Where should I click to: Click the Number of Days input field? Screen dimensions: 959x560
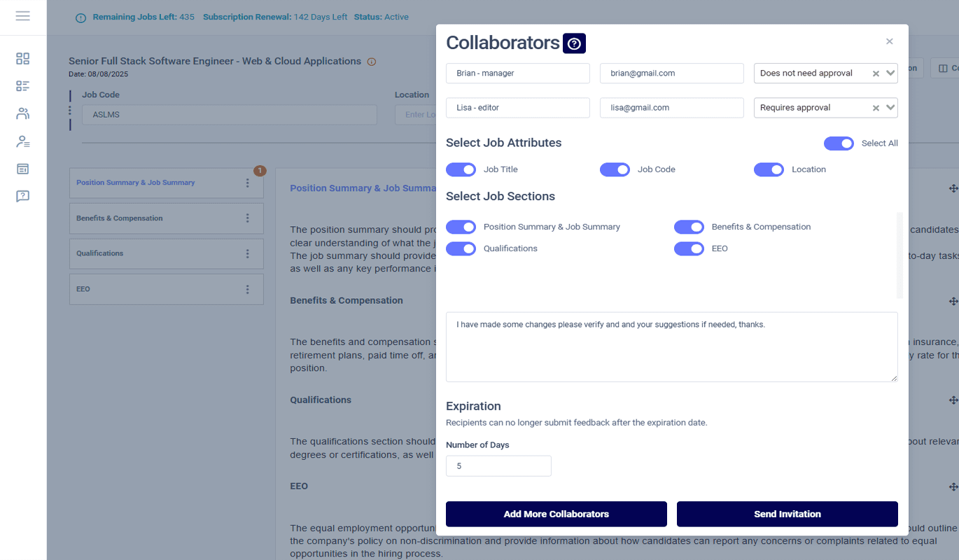[498, 465]
